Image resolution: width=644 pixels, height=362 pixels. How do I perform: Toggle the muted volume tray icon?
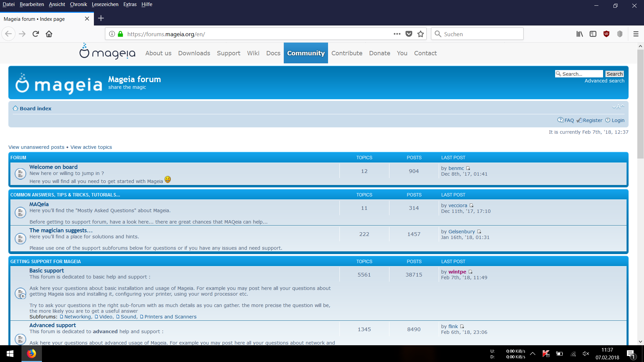pyautogui.click(x=586, y=354)
